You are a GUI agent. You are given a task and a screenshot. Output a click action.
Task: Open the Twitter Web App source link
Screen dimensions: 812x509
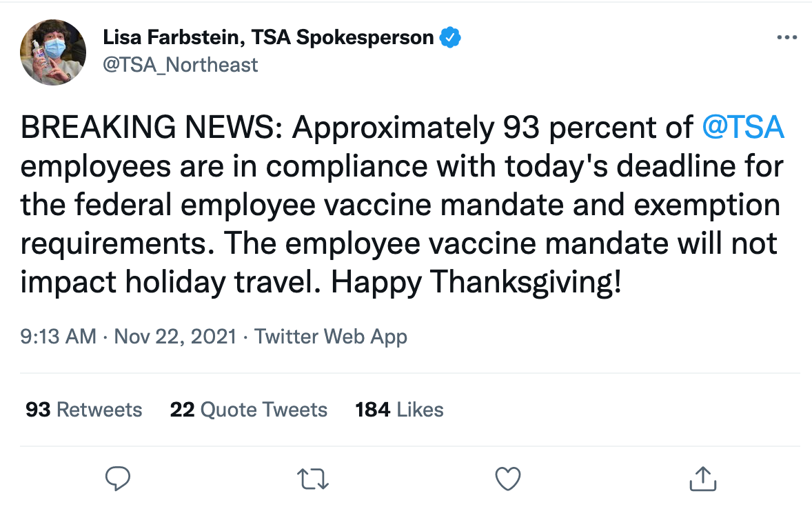(331, 337)
